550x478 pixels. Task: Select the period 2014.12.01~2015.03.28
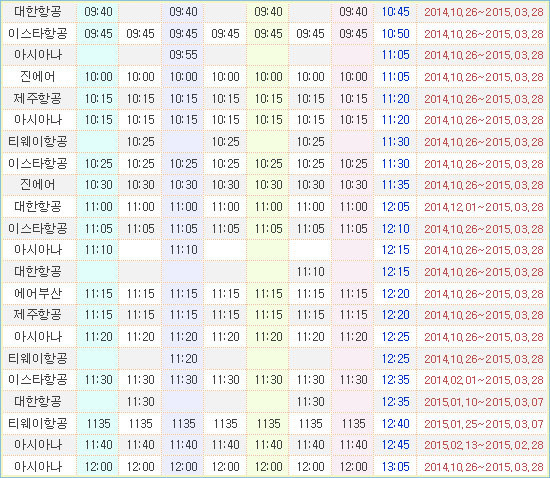[x=484, y=207]
